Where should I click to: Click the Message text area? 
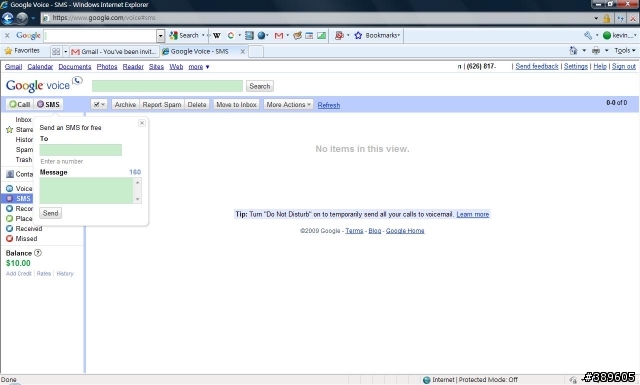coord(86,190)
